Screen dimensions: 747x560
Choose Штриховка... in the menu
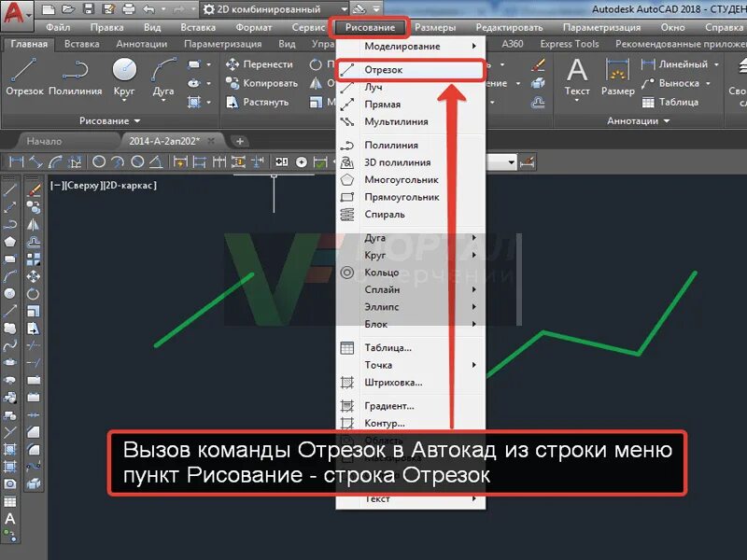tap(411, 383)
